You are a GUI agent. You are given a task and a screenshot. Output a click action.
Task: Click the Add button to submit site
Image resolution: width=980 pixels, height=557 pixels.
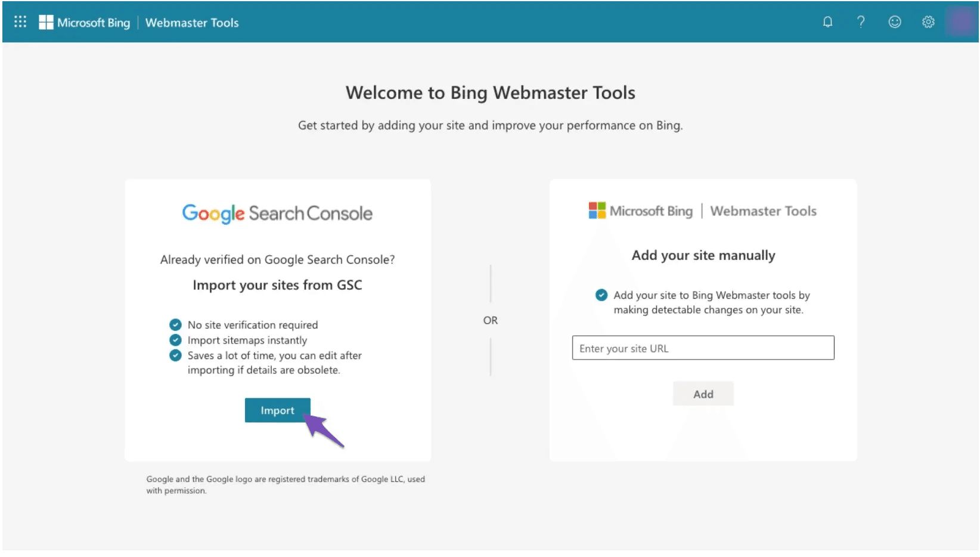point(703,394)
